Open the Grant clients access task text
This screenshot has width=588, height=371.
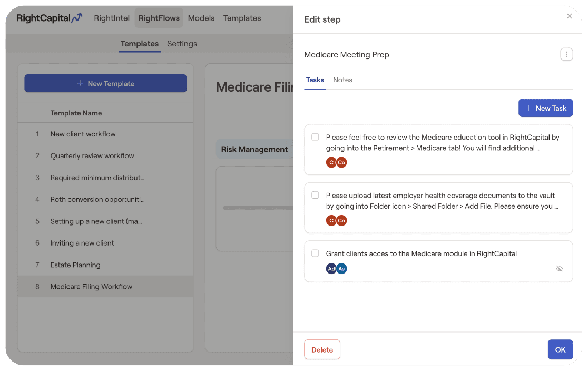pyautogui.click(x=421, y=253)
